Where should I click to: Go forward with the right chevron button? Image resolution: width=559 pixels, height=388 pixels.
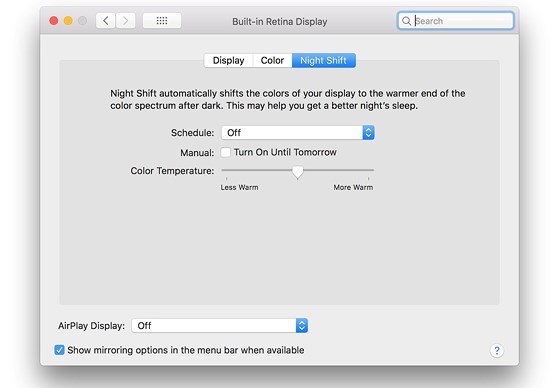125,21
